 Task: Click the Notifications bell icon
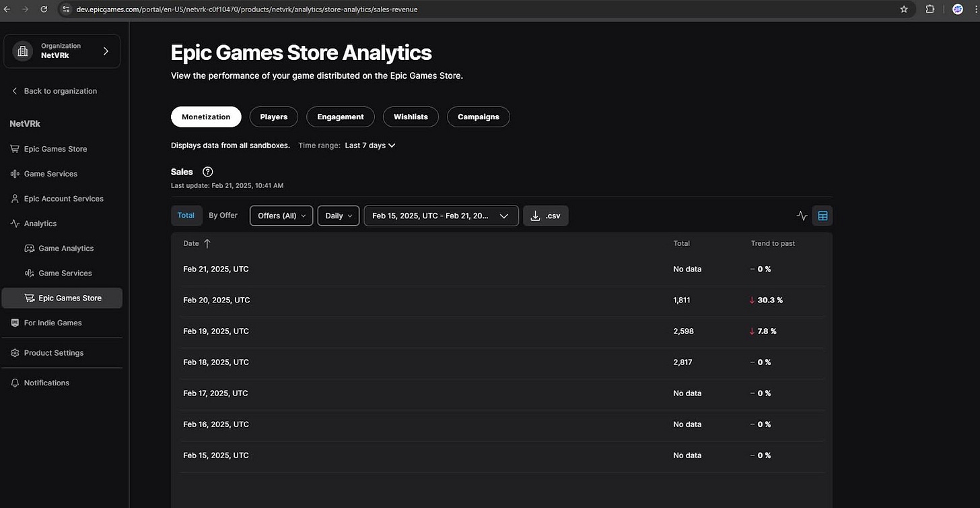[x=15, y=383]
